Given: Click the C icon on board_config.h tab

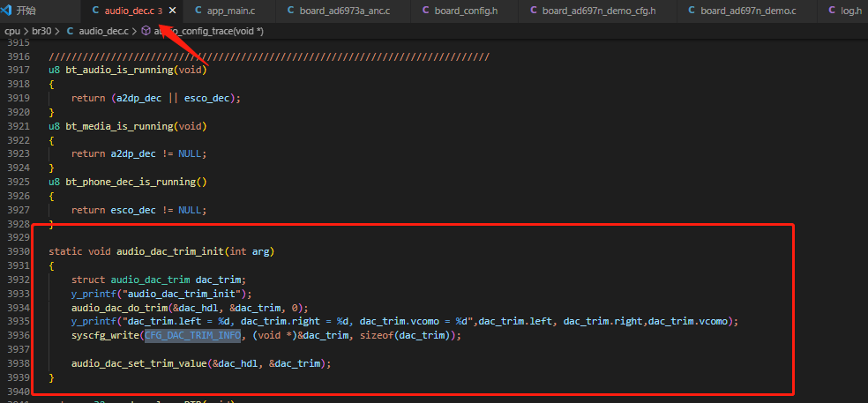Looking at the screenshot, I should [x=426, y=11].
